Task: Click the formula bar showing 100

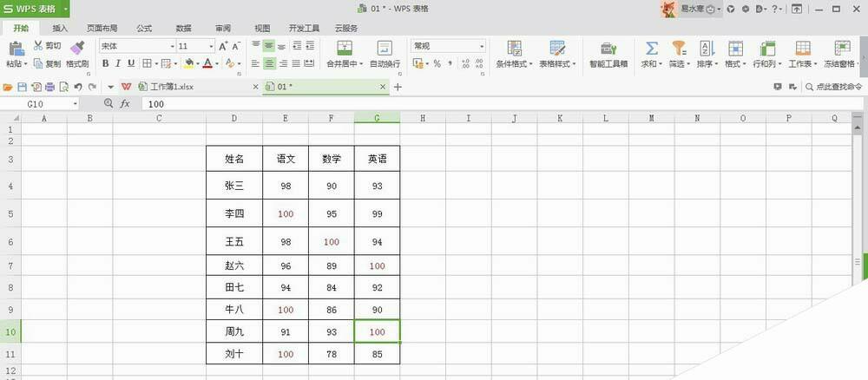Action: [x=503, y=103]
